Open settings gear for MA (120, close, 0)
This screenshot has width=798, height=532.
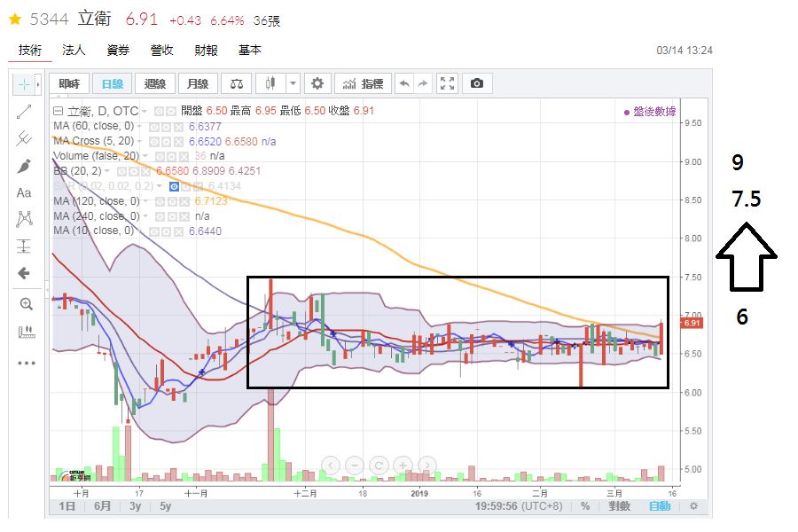tap(172, 201)
